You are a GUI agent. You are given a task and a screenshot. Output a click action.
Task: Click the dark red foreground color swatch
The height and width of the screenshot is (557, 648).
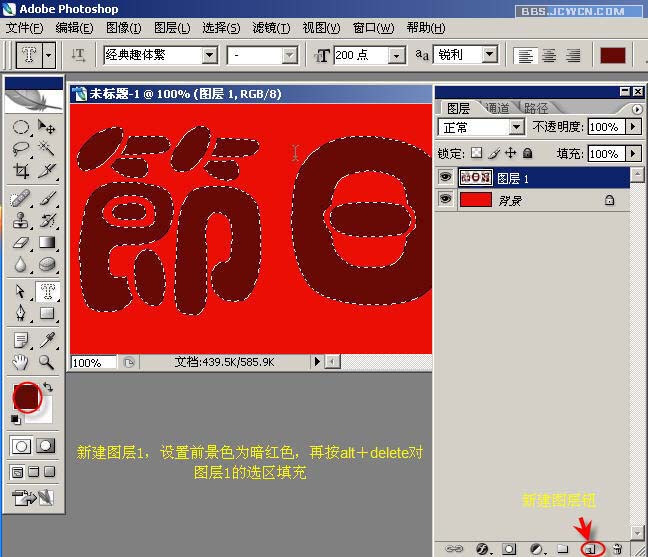[26, 395]
